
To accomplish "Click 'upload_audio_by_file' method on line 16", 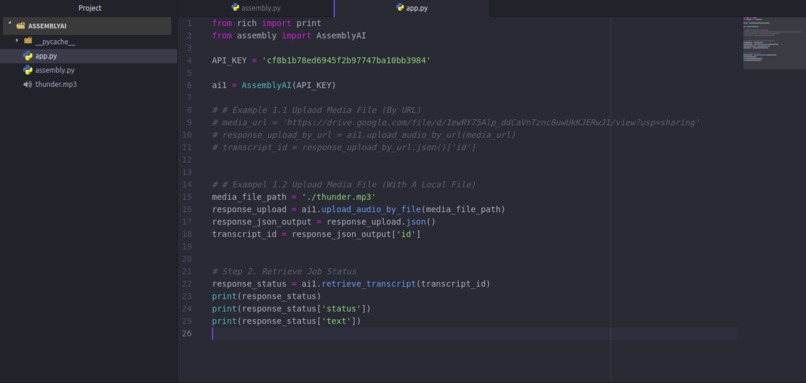I will pos(372,210).
